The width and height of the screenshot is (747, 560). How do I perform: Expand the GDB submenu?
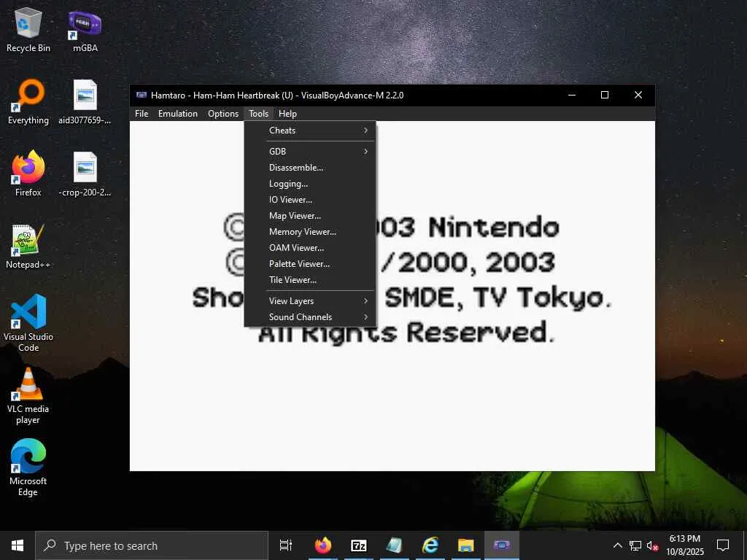click(x=309, y=151)
